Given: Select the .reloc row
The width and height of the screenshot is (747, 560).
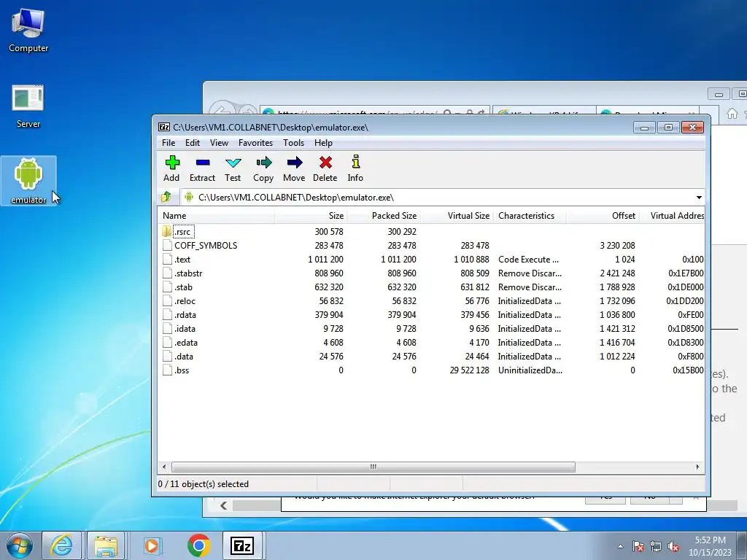Looking at the screenshot, I should coord(431,301).
